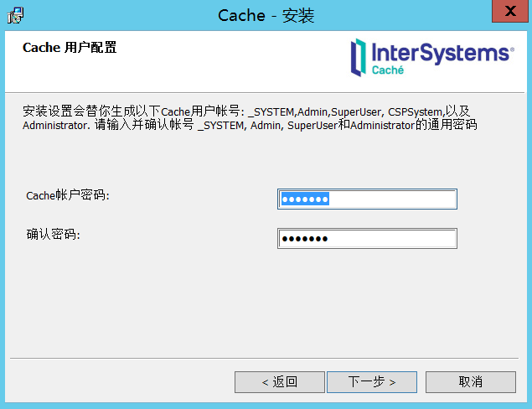Click the Cache - 安装 window title
532x409 pixels.
tap(266, 16)
